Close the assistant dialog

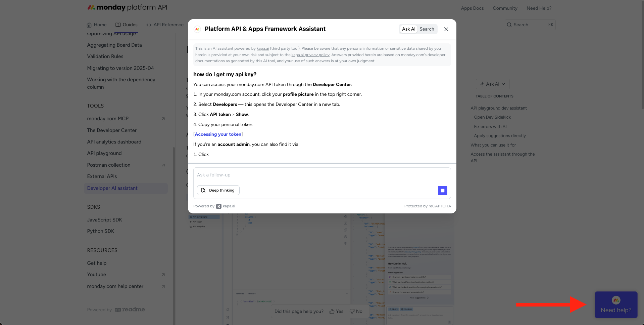[x=446, y=29]
